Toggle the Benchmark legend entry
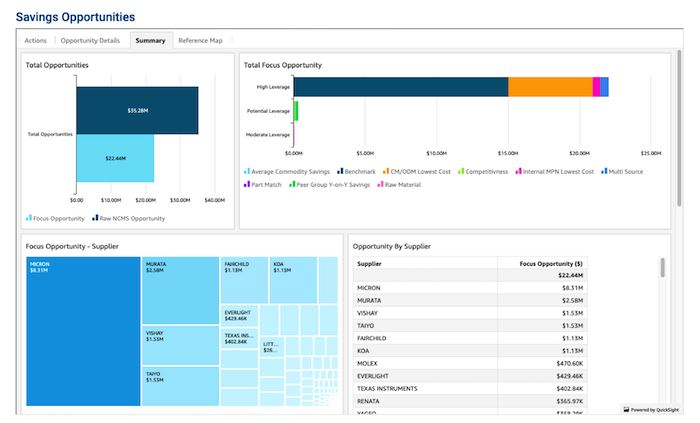700x423 pixels. click(340, 171)
